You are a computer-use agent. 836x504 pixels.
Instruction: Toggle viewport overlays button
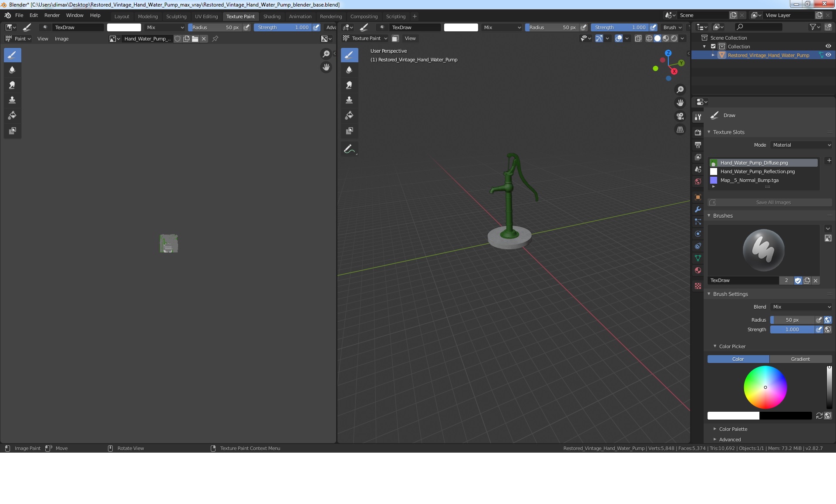pyautogui.click(x=618, y=39)
